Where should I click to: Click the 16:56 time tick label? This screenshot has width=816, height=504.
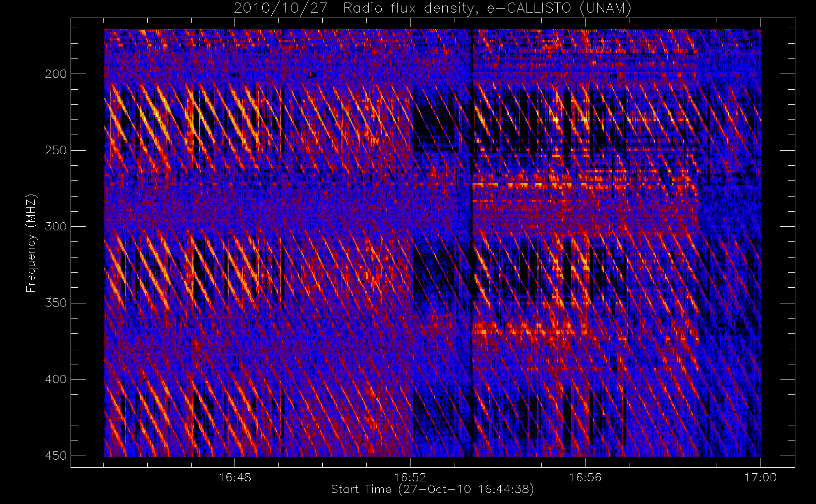click(x=585, y=477)
